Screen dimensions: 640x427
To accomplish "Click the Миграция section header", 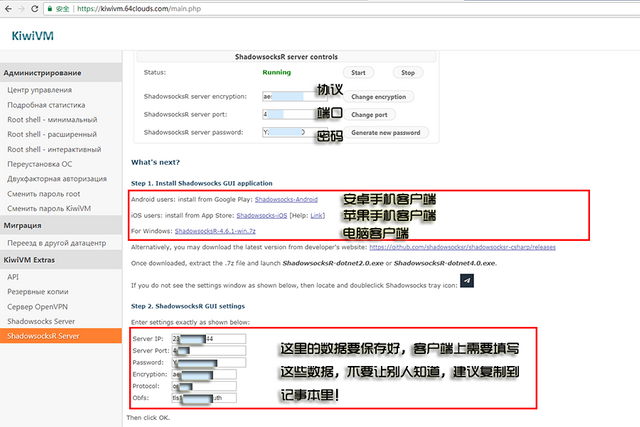I will coord(61,225).
